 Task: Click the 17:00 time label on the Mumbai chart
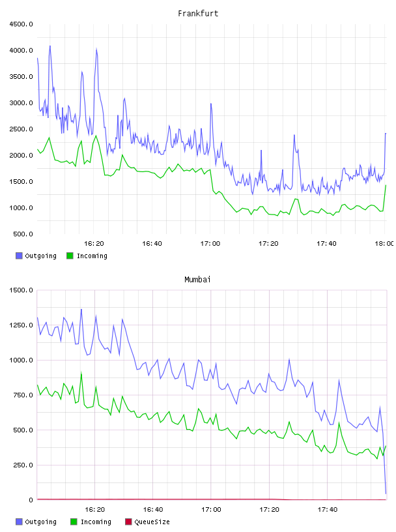click(x=211, y=510)
